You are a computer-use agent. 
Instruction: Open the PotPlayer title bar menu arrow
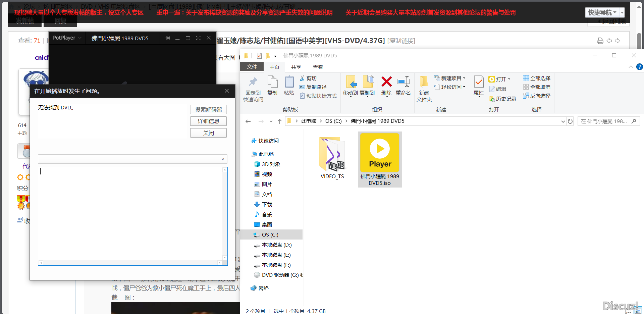click(80, 38)
